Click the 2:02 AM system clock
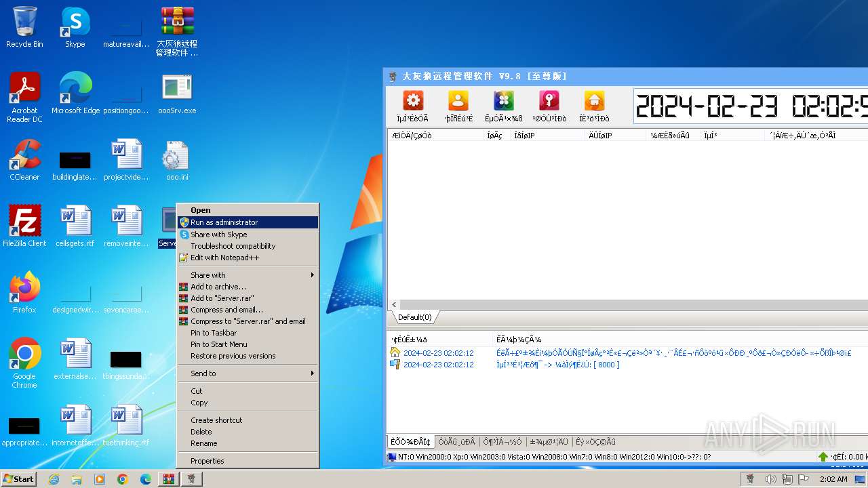Viewport: 868px width, 488px height. tap(833, 479)
